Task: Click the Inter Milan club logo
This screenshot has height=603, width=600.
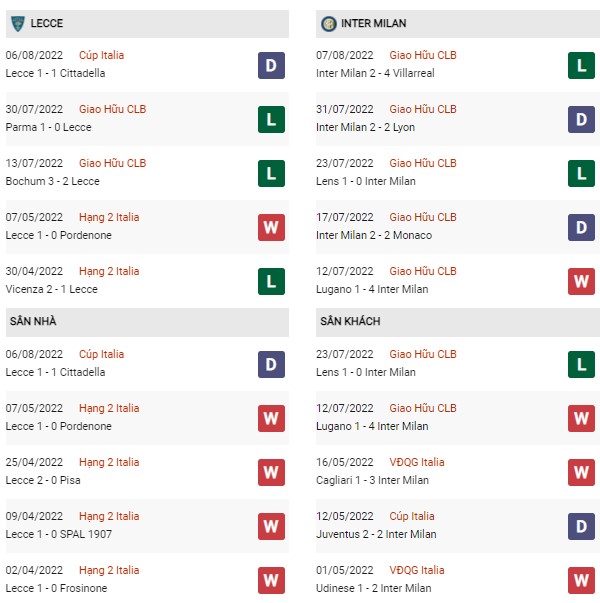Action: [x=328, y=24]
